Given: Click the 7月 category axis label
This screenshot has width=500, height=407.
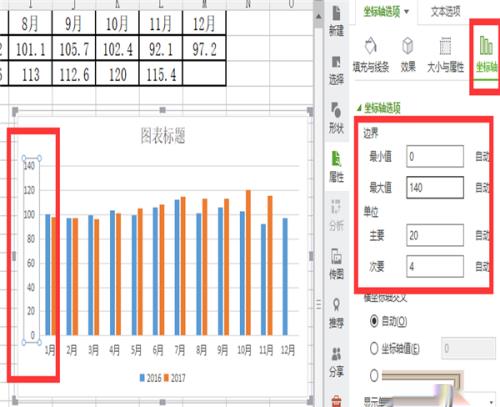Looking at the screenshot, I should tap(180, 350).
